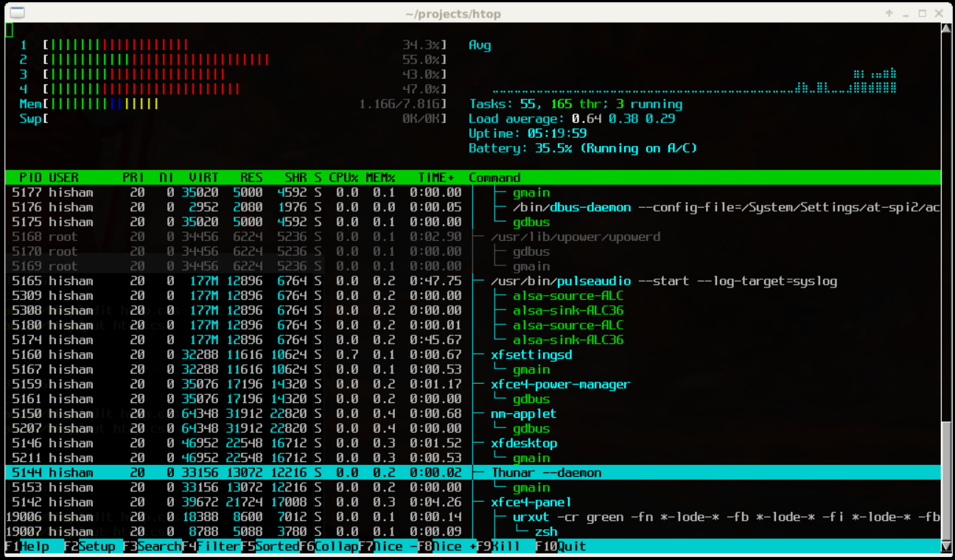Open F2 Setup screen
The height and width of the screenshot is (560, 955).
coord(90,546)
